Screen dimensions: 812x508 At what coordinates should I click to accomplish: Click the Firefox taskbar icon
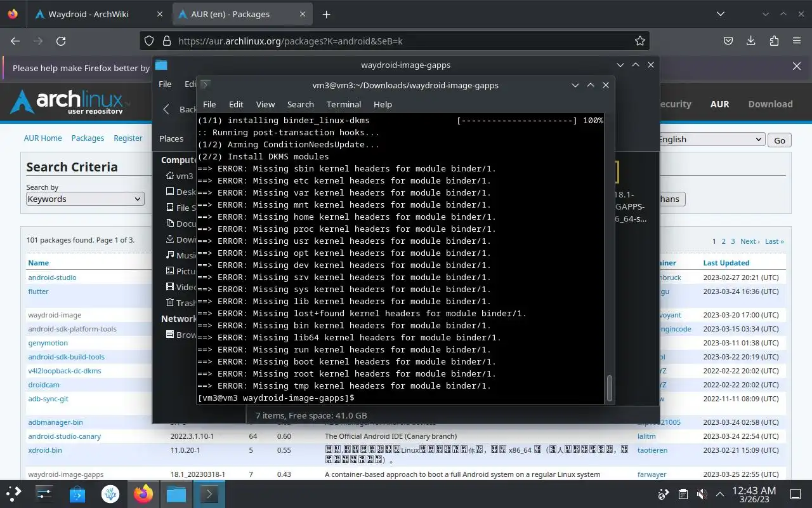[143, 493]
